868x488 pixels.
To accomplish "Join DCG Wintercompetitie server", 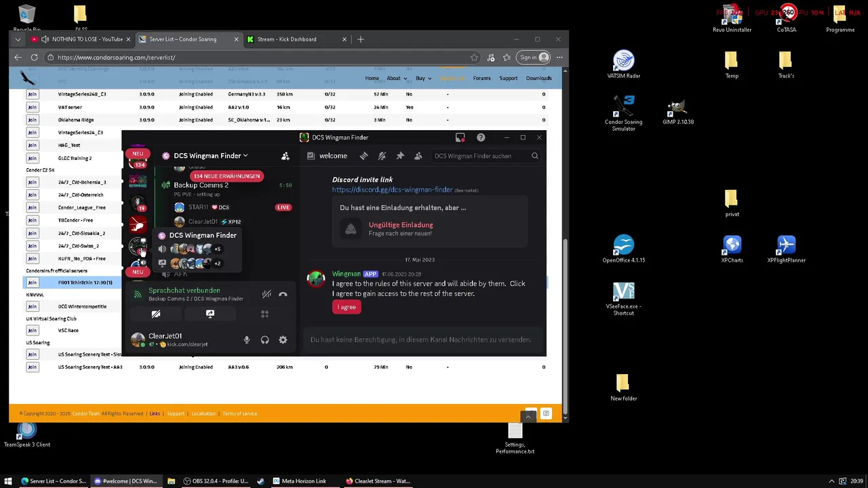I will pyautogui.click(x=32, y=306).
